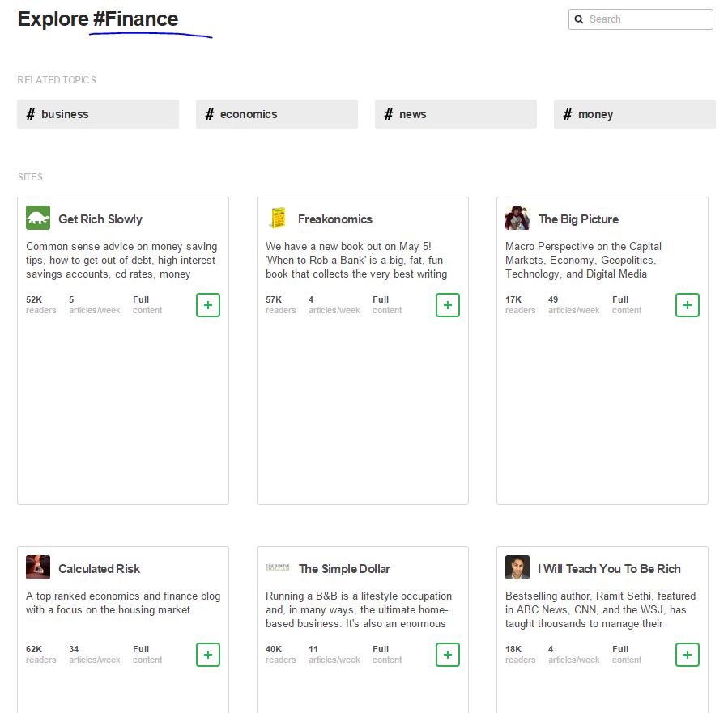The height and width of the screenshot is (713, 728).
Task: Follow The Big Picture via plus button
Action: point(688,305)
